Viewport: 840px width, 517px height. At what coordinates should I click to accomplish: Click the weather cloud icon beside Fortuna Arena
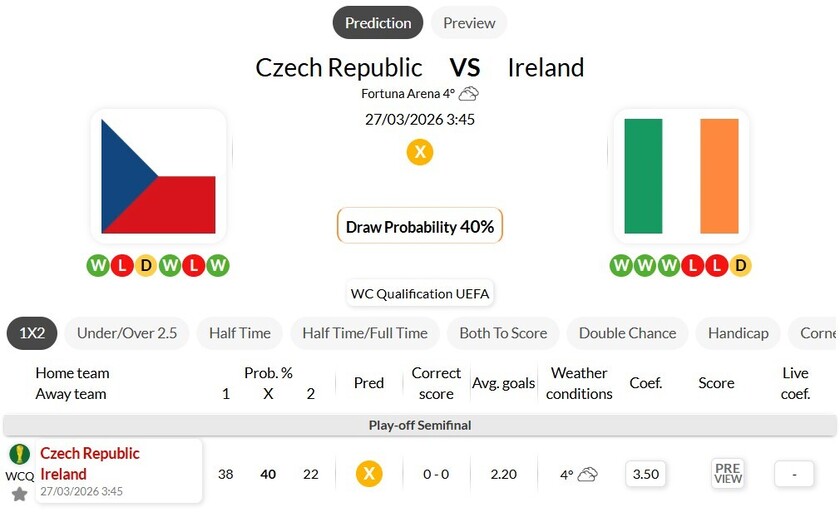click(x=468, y=94)
